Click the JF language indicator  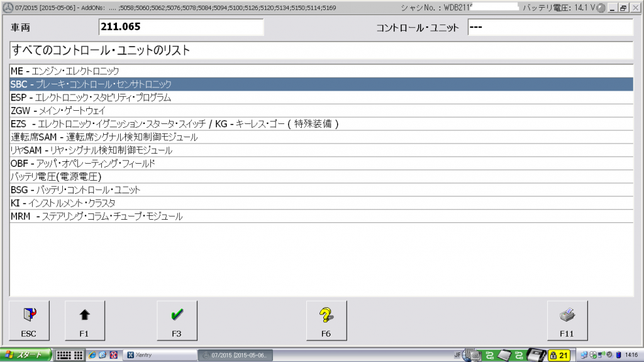click(x=457, y=355)
